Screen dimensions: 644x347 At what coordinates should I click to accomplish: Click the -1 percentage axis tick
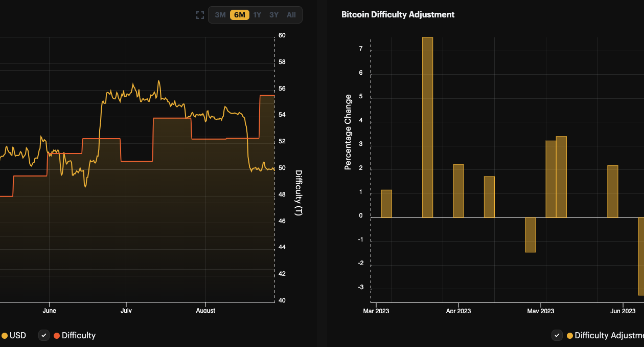pyautogui.click(x=360, y=240)
